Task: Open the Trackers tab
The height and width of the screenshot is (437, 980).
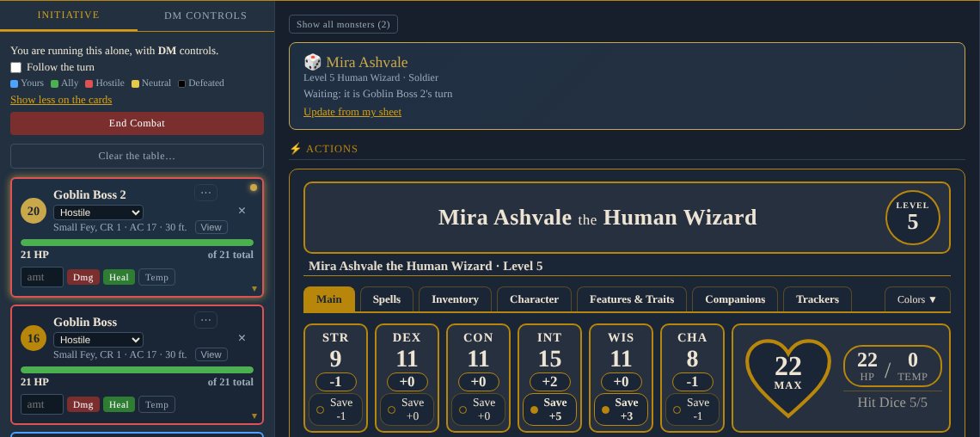Action: coord(817,299)
